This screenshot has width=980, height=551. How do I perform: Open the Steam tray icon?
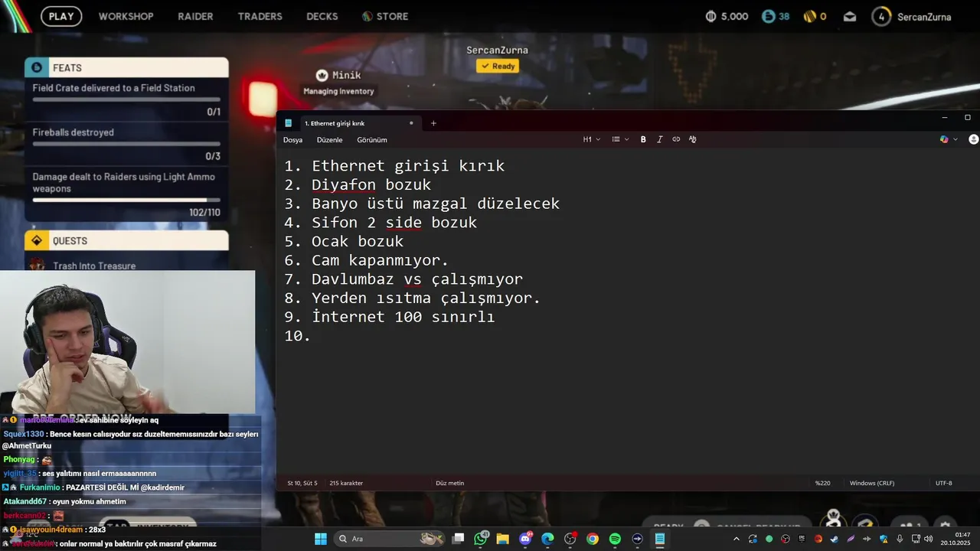click(835, 539)
